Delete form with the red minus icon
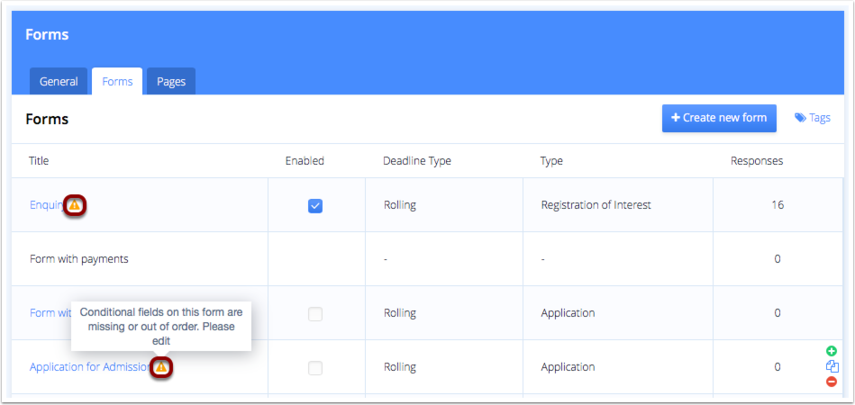Image resolution: width=855 pixels, height=405 pixels. tap(832, 382)
